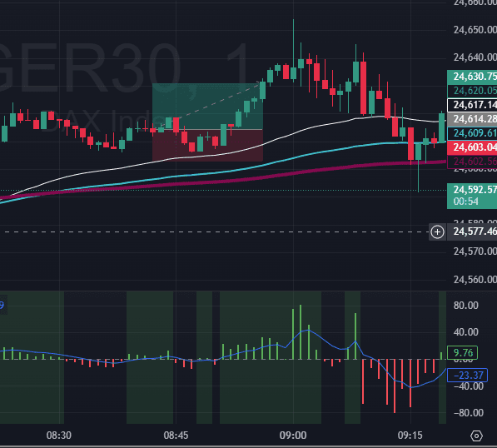
Task: Click the 08:45 time axis label
Action: click(x=176, y=436)
